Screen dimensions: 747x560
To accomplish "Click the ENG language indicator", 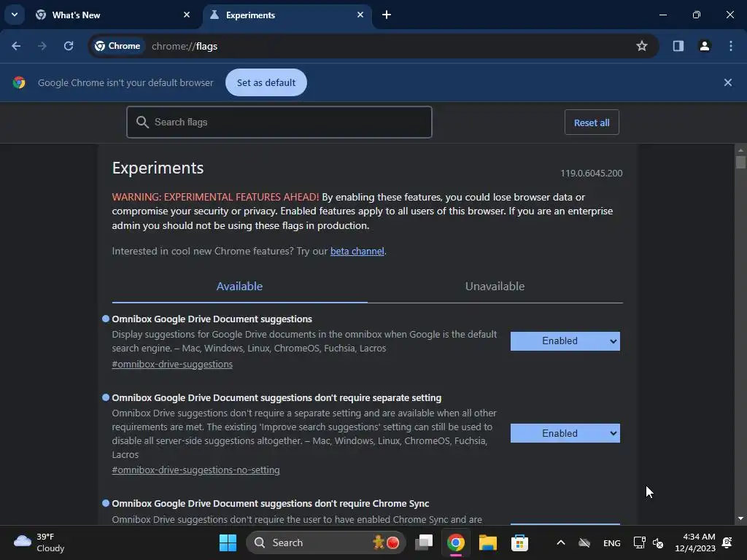I will (x=612, y=542).
